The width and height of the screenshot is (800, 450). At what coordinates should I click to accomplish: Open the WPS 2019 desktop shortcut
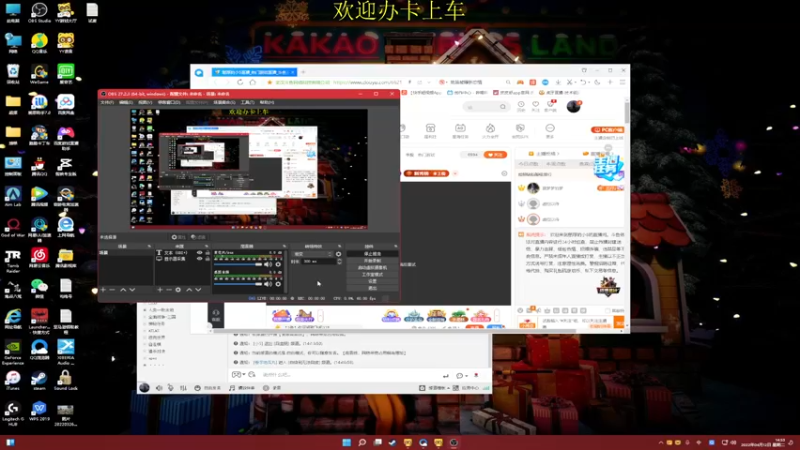point(39,412)
